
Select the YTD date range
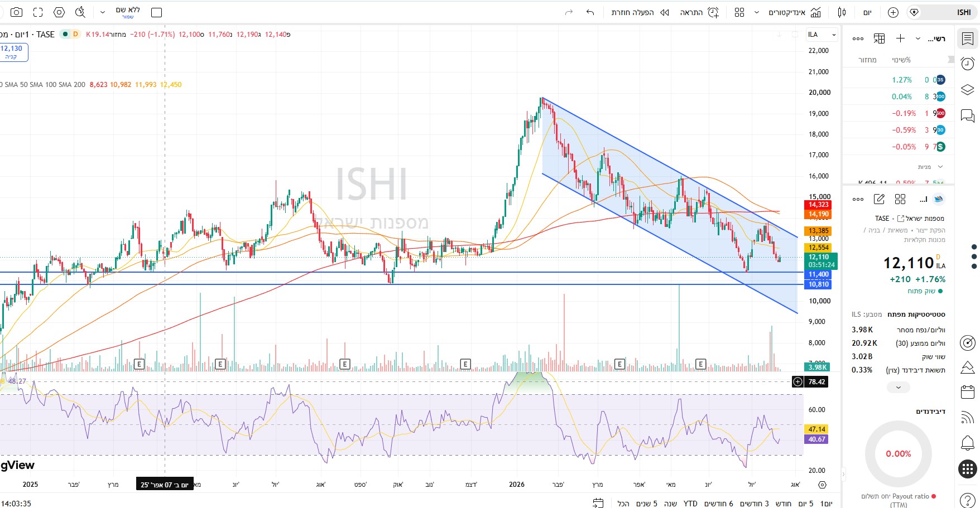[690, 503]
